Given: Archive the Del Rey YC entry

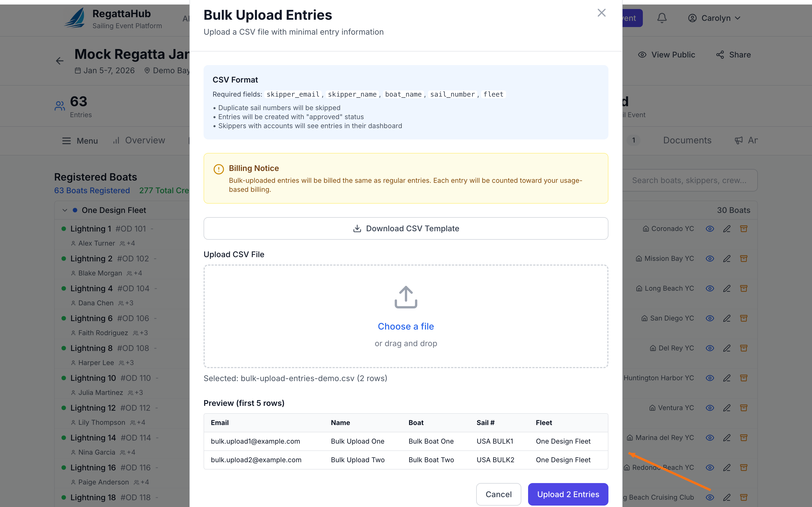Looking at the screenshot, I should click(x=743, y=348).
